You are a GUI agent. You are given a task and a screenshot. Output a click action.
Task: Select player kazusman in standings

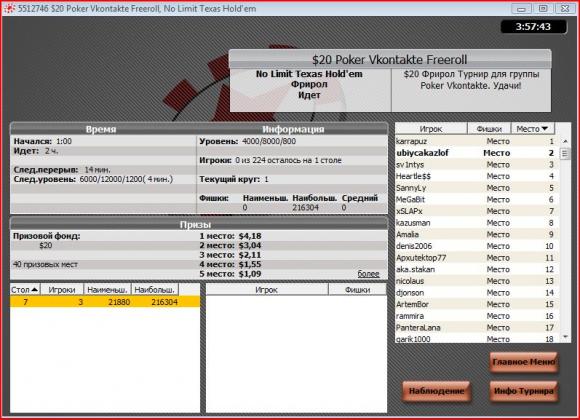[475, 223]
